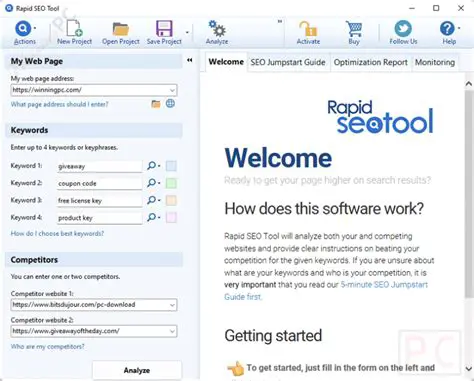Click the Rapid SEO Tool logo image
The image size is (474, 381).
380,117
